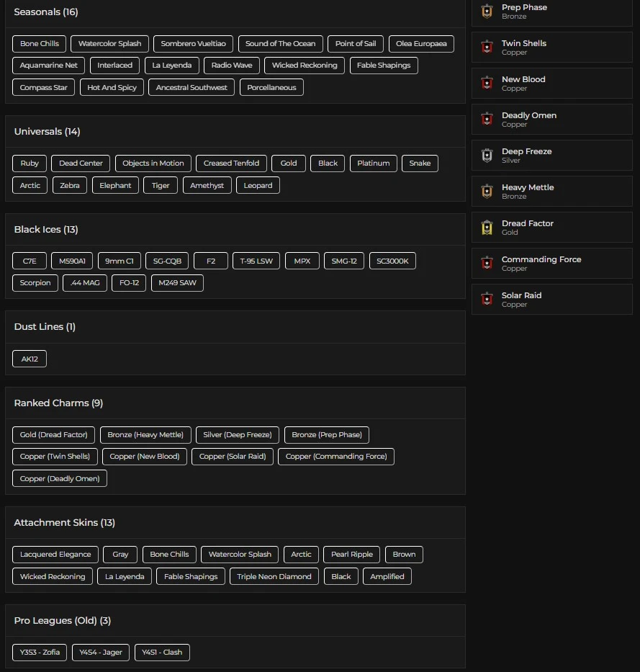Click the Black Ices (13) section header
The height and width of the screenshot is (672, 640).
46,230
